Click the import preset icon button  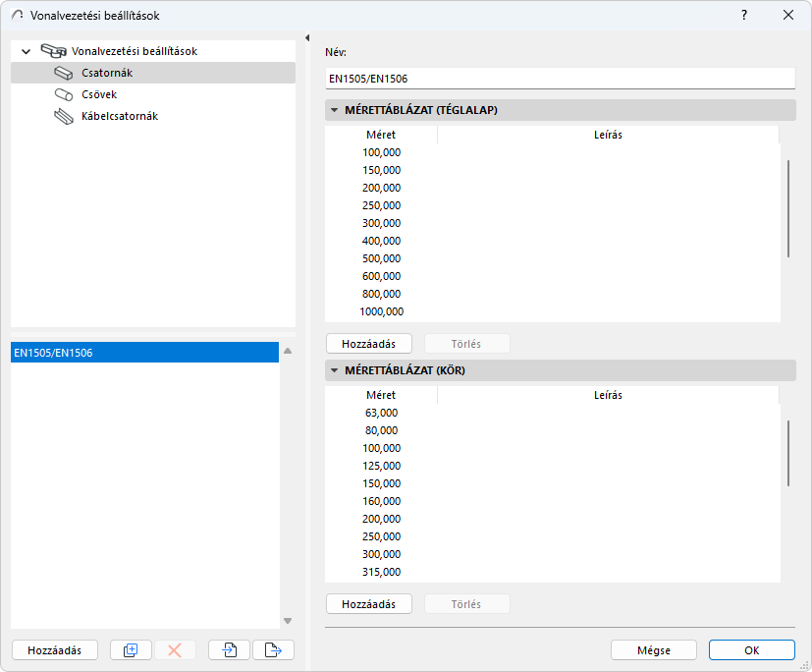(x=229, y=649)
